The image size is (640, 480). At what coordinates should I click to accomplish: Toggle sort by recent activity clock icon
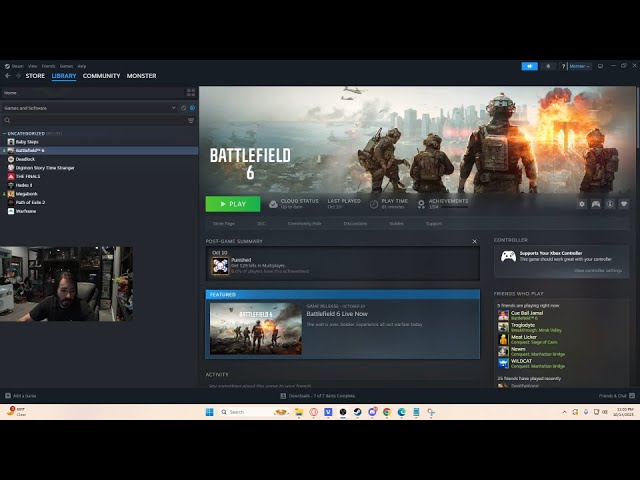tap(183, 108)
